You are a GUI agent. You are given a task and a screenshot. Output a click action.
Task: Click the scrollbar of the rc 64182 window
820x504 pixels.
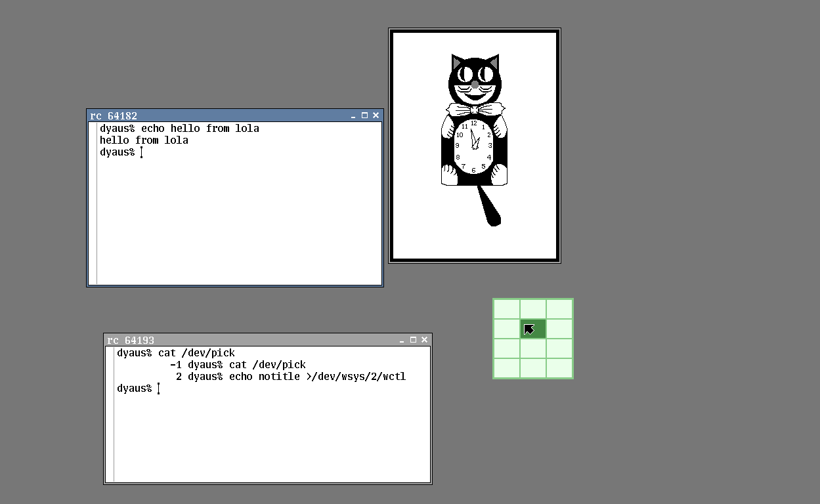[x=93, y=203]
